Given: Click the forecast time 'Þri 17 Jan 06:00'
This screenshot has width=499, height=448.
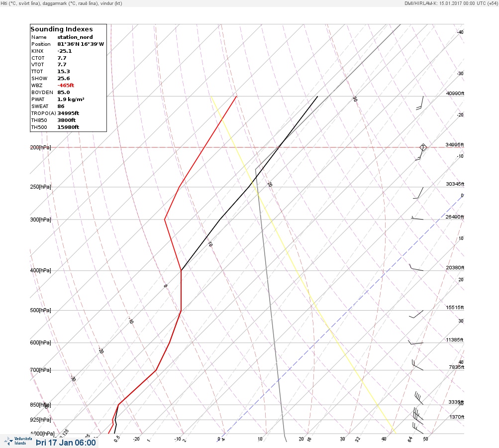Looking at the screenshot, I should (66, 443).
